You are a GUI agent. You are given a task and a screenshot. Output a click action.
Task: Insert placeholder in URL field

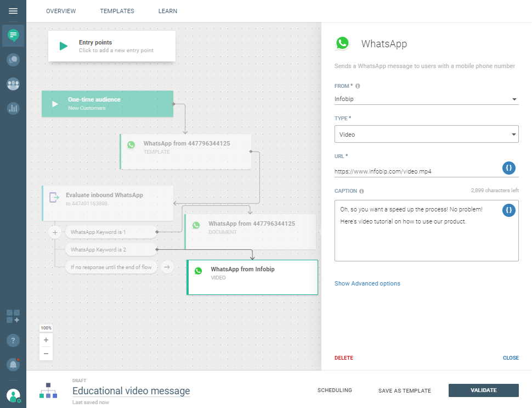pyautogui.click(x=509, y=168)
